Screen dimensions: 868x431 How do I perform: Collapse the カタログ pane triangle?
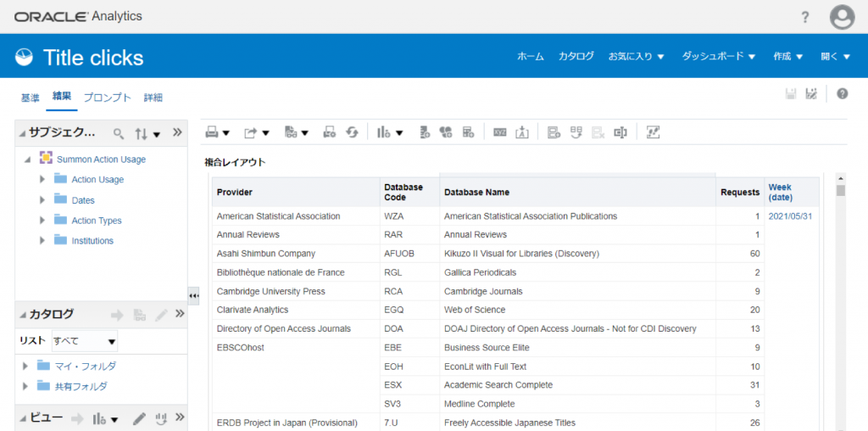22,315
